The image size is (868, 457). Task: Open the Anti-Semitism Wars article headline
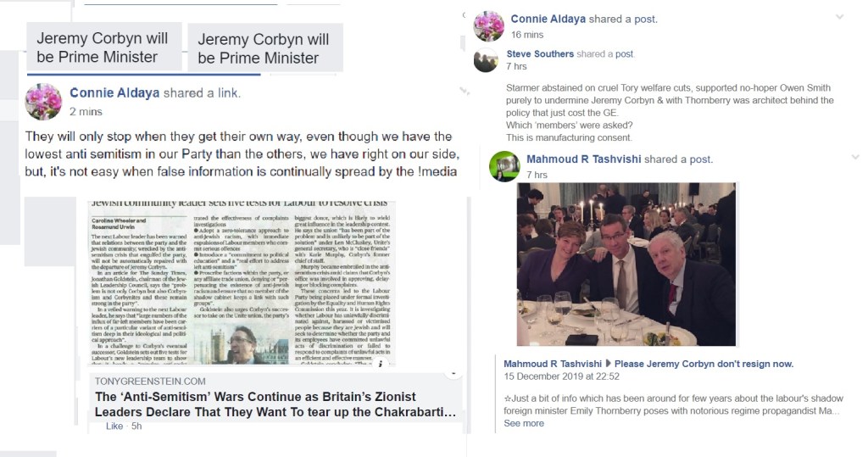275,404
